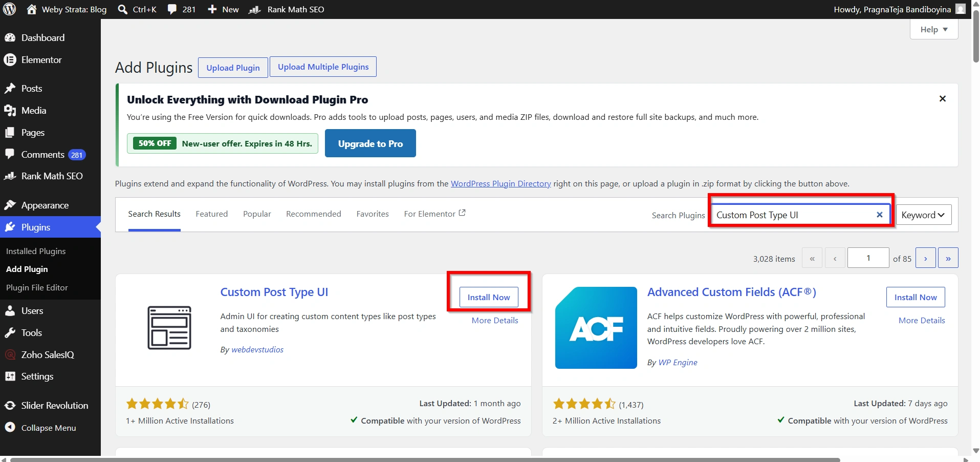The image size is (980, 462).
Task: Dismiss the Download Plugin Pro banner
Action: click(943, 99)
